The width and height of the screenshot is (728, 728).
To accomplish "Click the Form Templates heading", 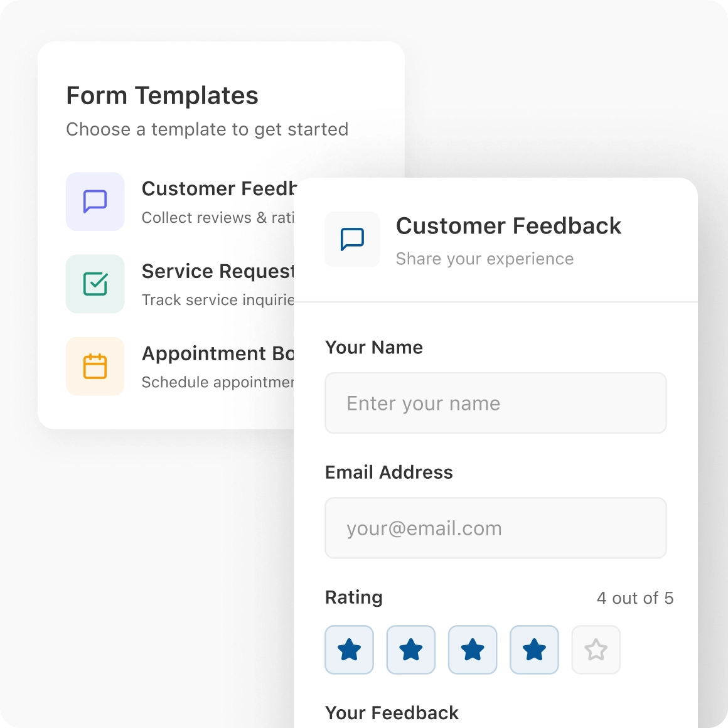I will (162, 96).
